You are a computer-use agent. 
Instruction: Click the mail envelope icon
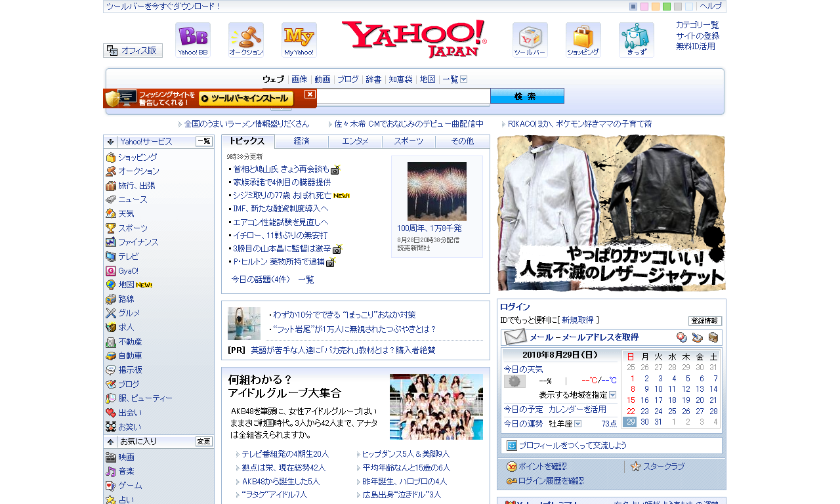[x=515, y=337]
